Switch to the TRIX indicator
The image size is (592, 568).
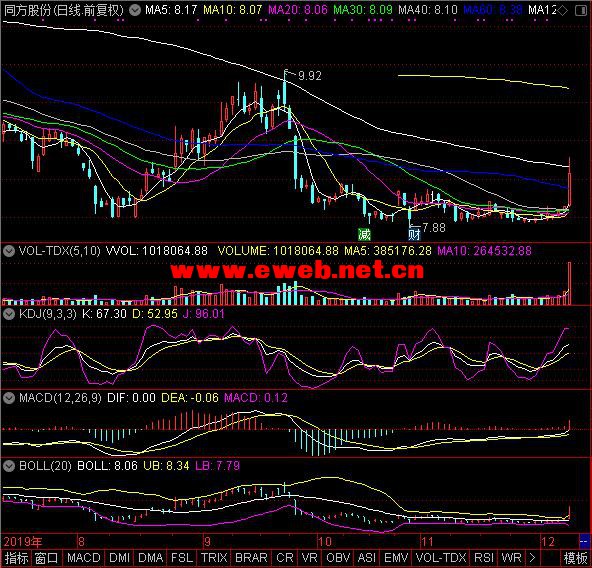[214, 558]
